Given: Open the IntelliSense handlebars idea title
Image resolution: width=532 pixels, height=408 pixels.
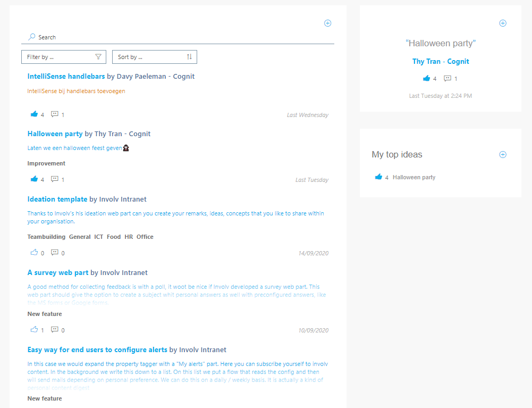Looking at the screenshot, I should [x=66, y=77].
